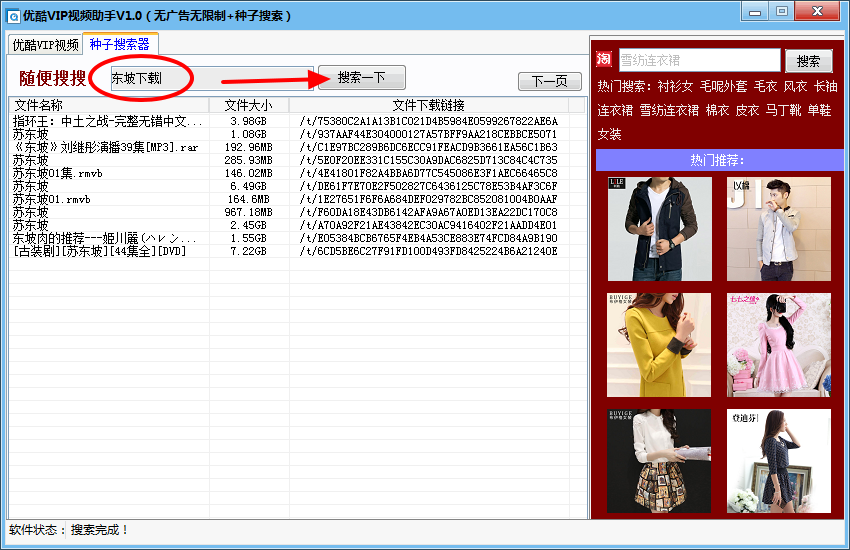
Task: Click the 285.93MB size cell
Action: pyautogui.click(x=248, y=160)
